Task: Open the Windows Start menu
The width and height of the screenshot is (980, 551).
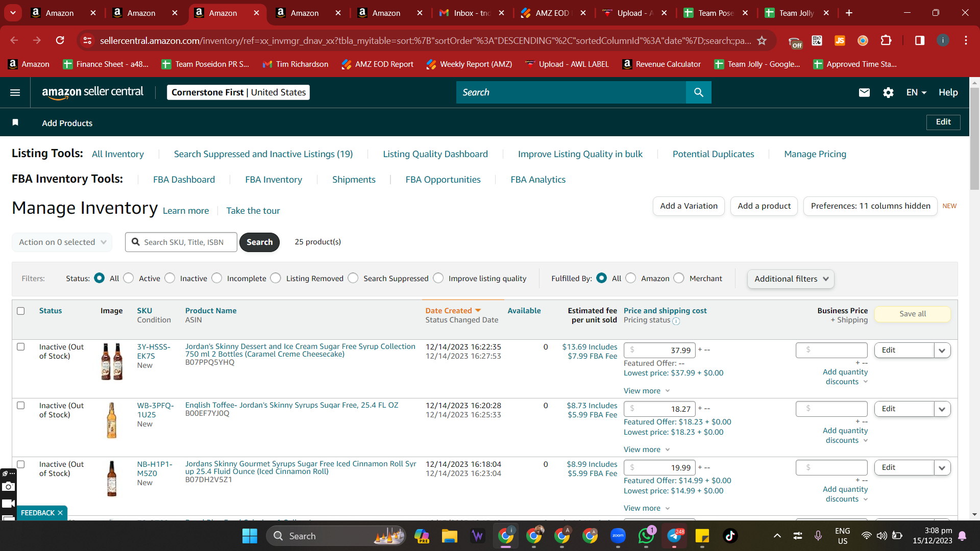Action: 250,536
